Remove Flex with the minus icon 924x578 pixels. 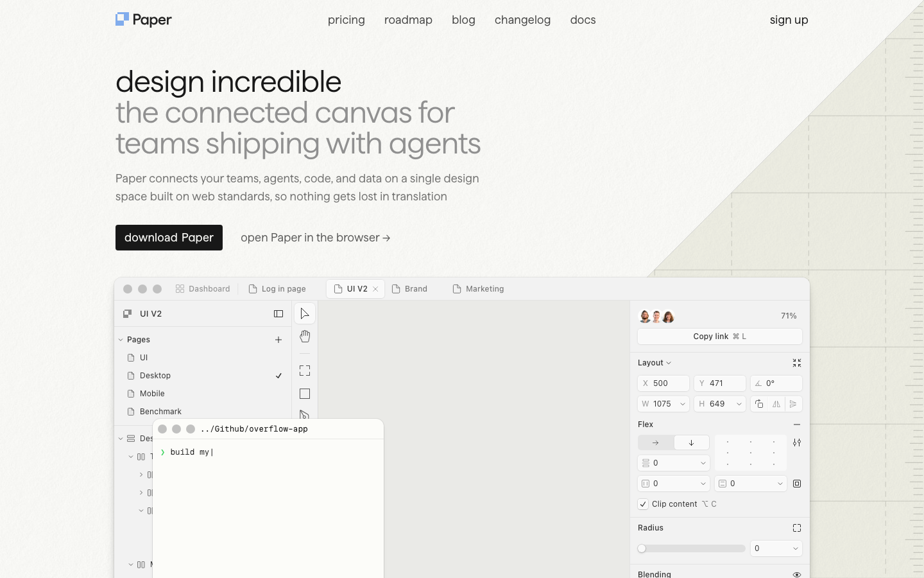pyautogui.click(x=797, y=425)
